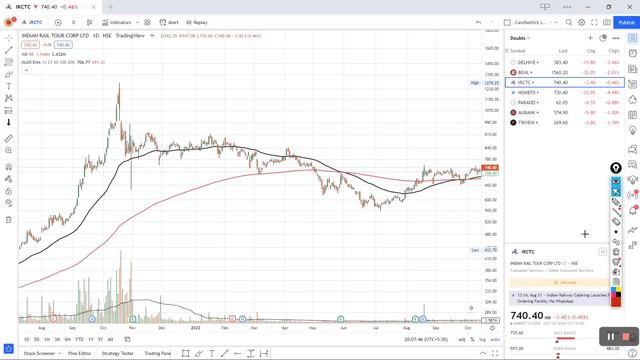Image resolution: width=640 pixels, height=360 pixels.
Task: Select the watchlist row with last price 269.60
Action: (x=565, y=122)
